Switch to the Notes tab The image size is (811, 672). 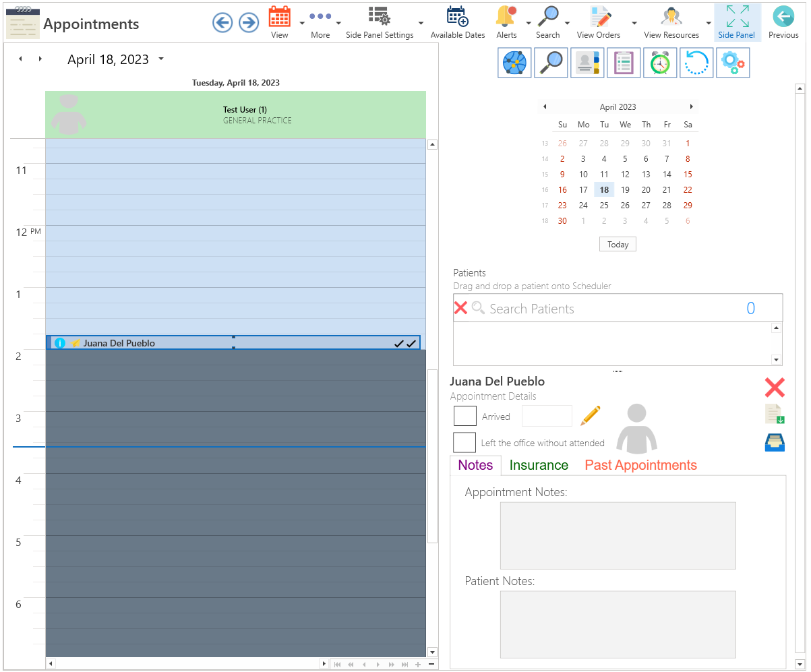click(475, 465)
